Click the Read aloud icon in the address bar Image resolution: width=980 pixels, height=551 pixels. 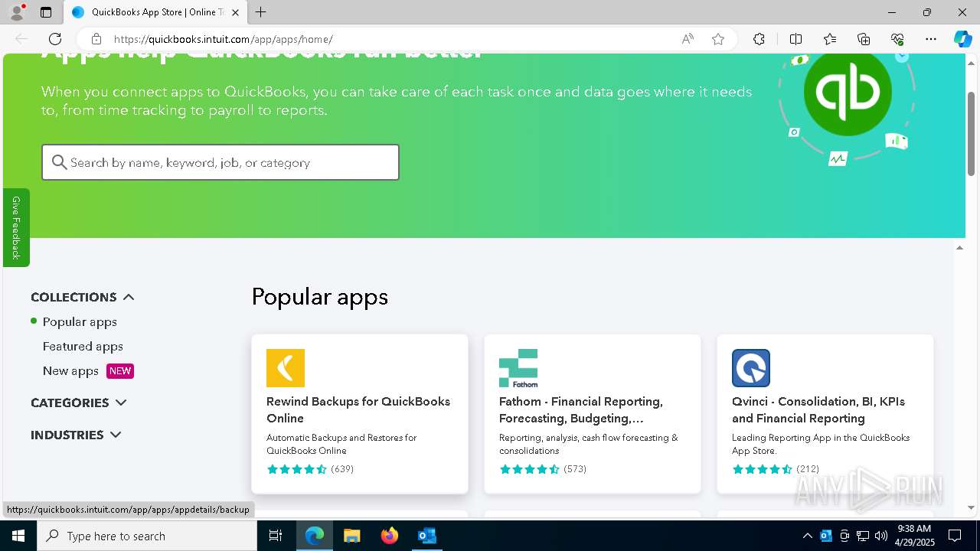tap(688, 39)
